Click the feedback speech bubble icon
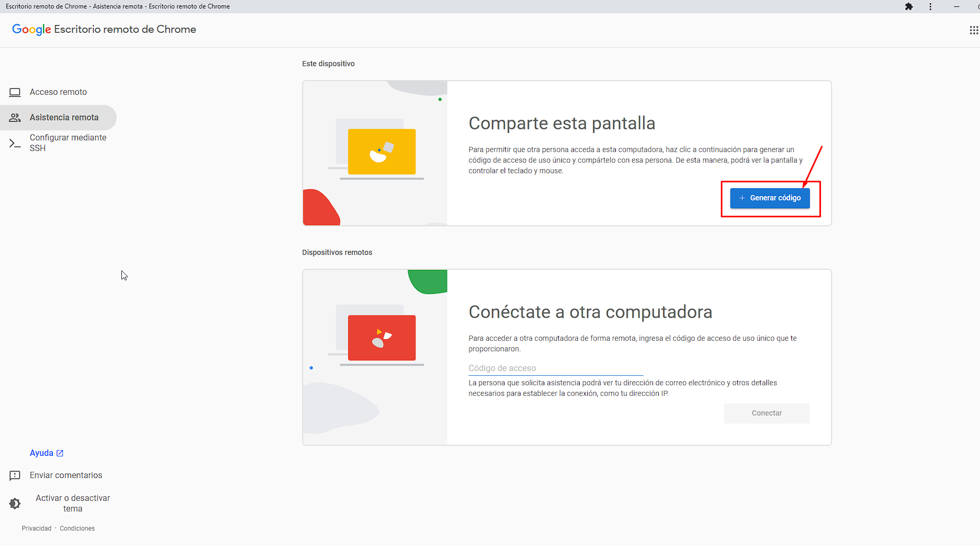 point(15,475)
